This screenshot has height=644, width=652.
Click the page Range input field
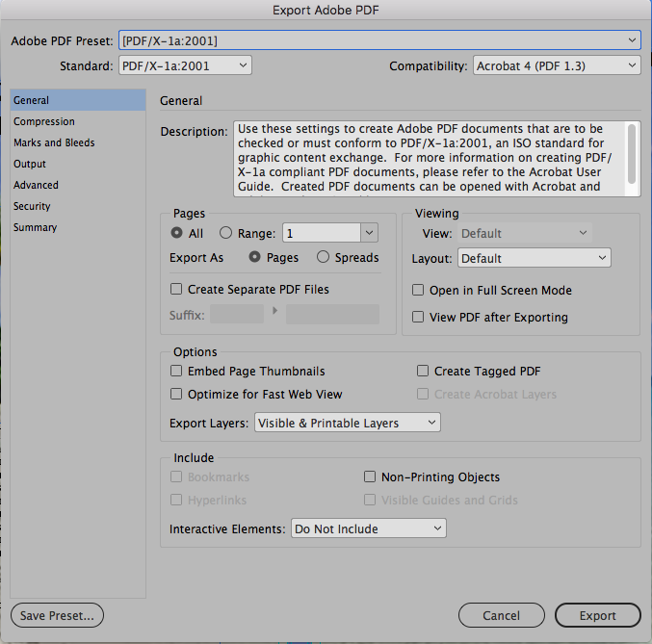[322, 233]
